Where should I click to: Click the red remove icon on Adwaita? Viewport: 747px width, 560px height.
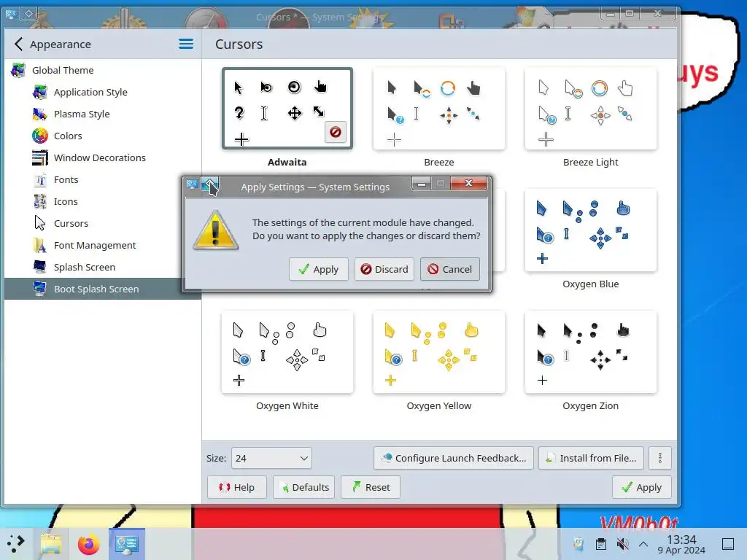[x=336, y=132]
